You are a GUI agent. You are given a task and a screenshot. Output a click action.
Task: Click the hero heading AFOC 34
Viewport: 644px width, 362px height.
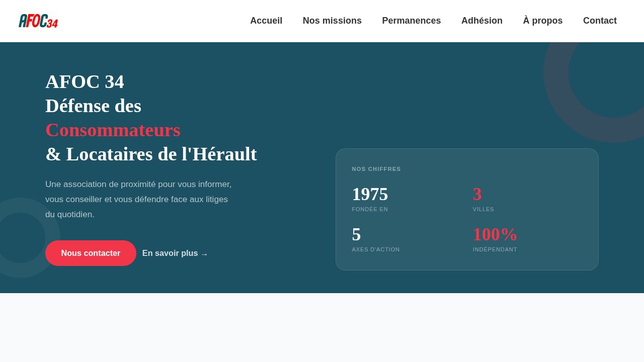(85, 81)
